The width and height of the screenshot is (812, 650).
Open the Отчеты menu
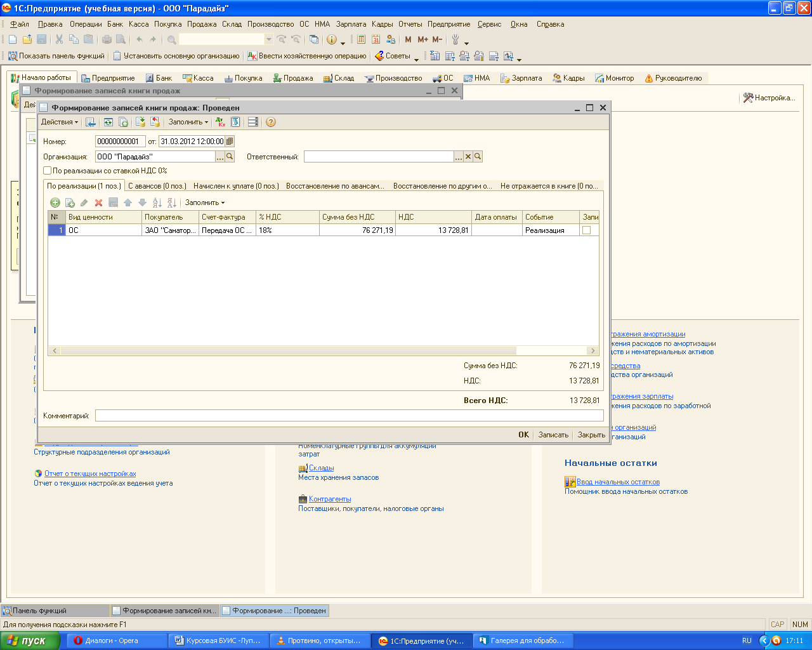click(410, 24)
